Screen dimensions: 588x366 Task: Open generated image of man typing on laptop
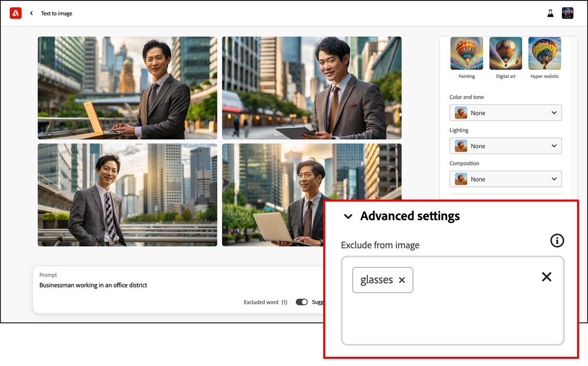point(127,88)
